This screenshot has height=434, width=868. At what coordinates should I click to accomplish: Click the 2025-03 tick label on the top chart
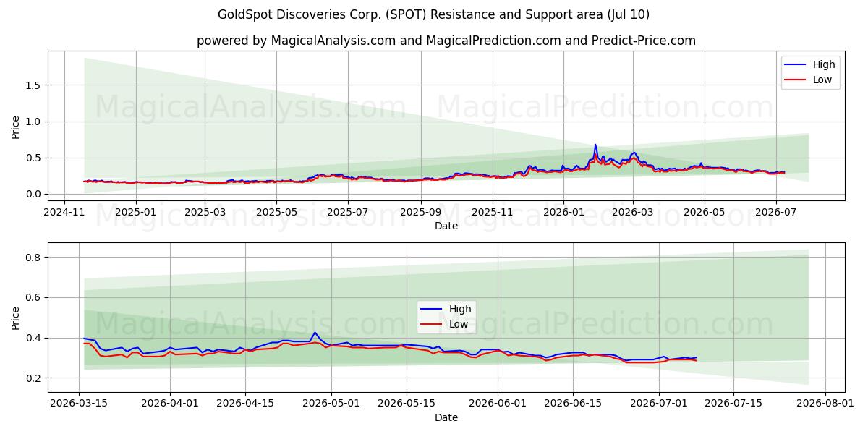205,212
